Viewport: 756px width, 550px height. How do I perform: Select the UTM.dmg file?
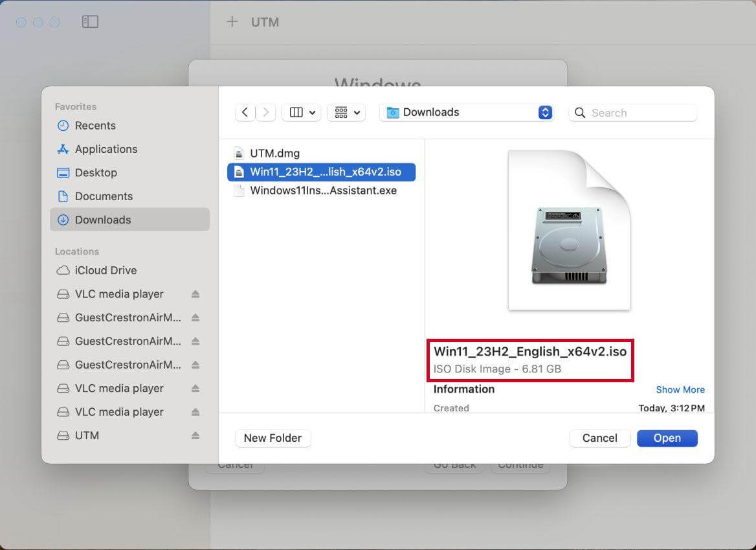(321, 154)
